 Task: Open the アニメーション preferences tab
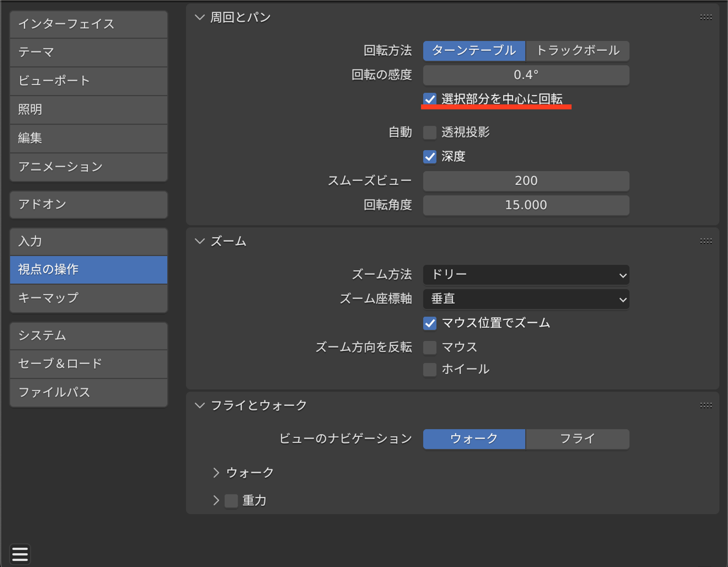point(89,167)
